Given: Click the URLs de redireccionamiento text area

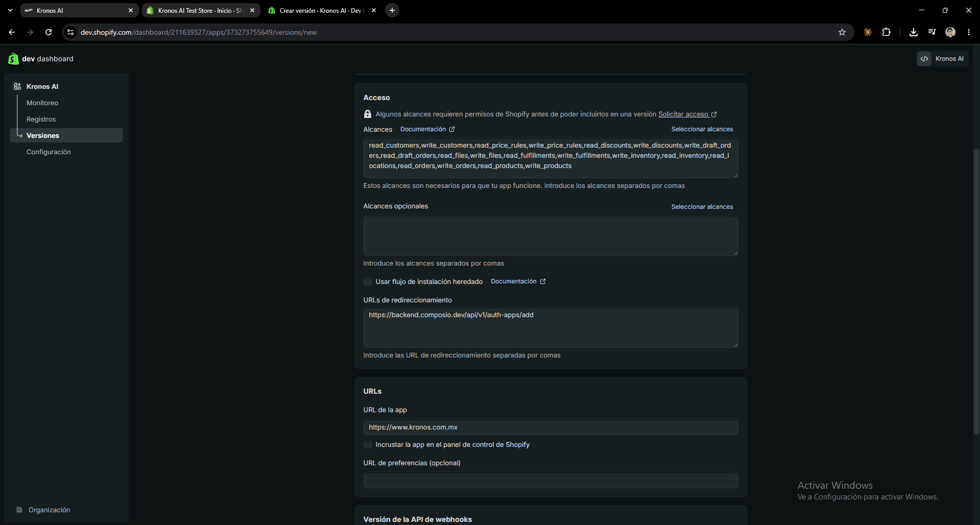Looking at the screenshot, I should (551, 327).
